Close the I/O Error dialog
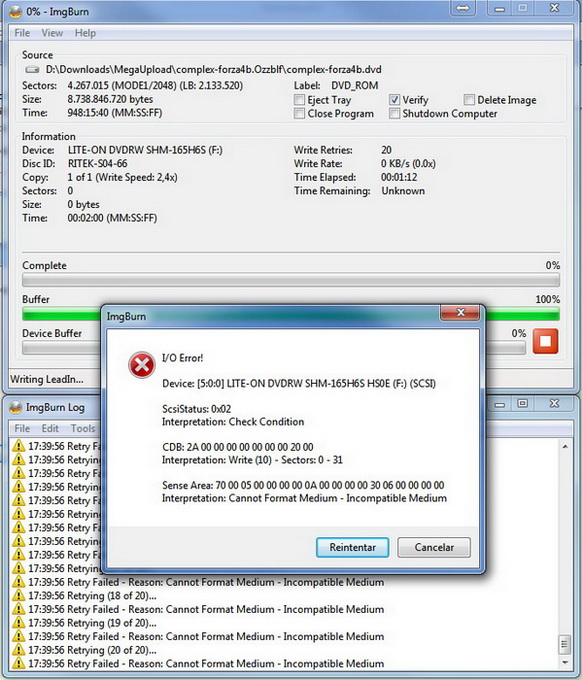The width and height of the screenshot is (582, 680). pyautogui.click(x=461, y=313)
